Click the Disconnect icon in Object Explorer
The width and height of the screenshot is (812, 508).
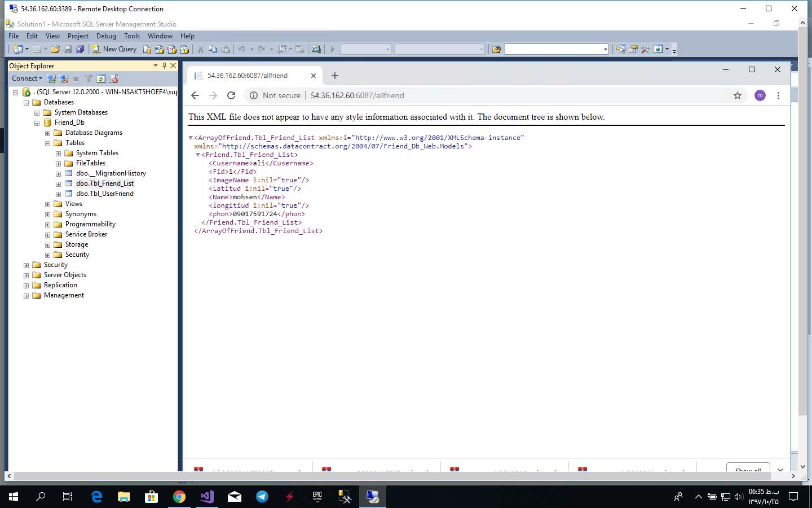coord(64,78)
